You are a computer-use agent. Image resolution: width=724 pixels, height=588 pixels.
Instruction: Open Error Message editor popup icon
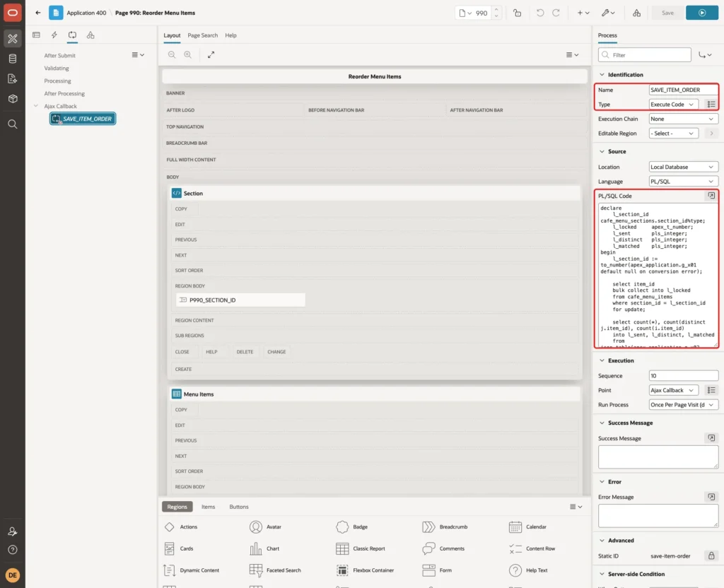(x=711, y=497)
